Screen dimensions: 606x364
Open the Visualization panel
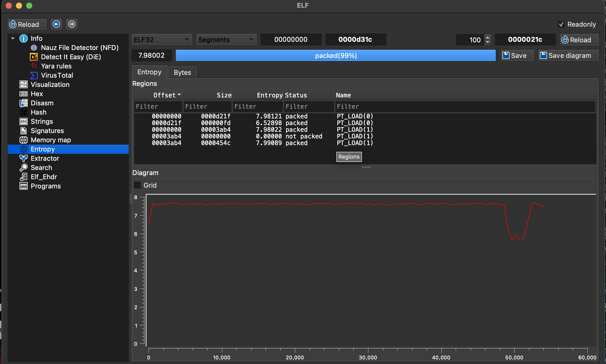click(50, 85)
